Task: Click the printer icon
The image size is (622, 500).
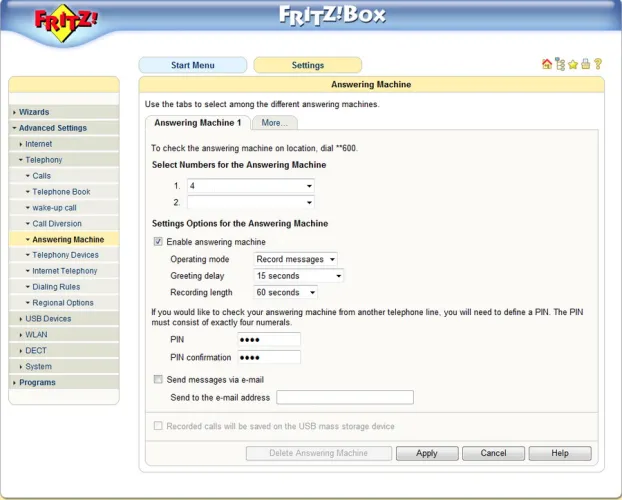Action: 586,64
